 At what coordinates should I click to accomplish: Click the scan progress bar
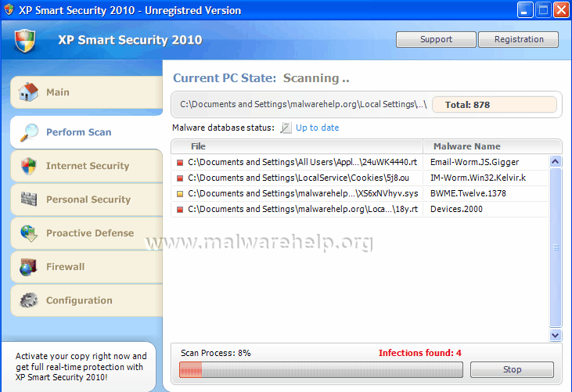click(x=321, y=370)
